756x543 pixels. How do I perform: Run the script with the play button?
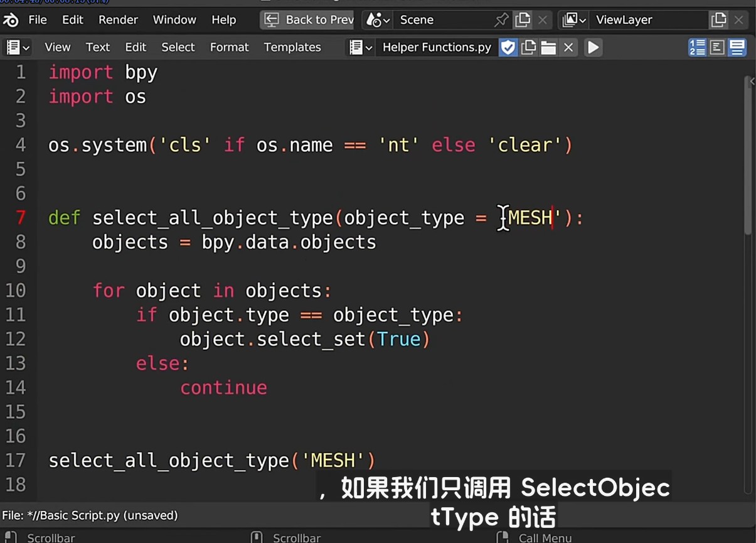[593, 47]
